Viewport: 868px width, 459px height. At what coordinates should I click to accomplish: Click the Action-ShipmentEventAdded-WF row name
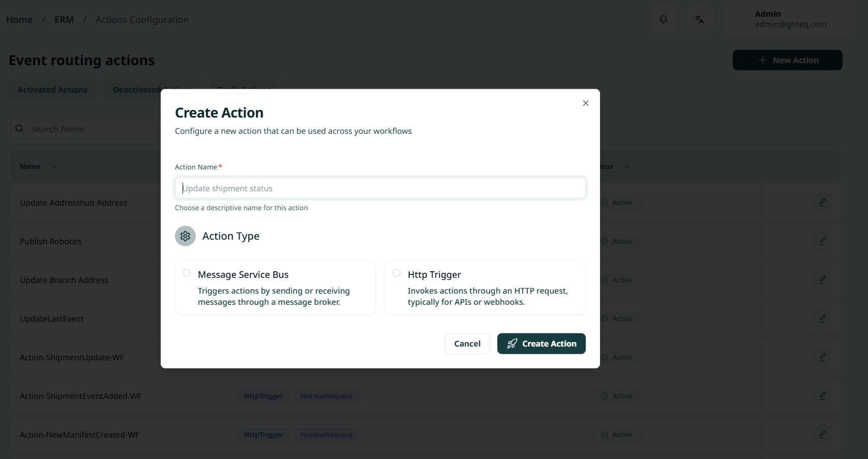pyautogui.click(x=81, y=396)
